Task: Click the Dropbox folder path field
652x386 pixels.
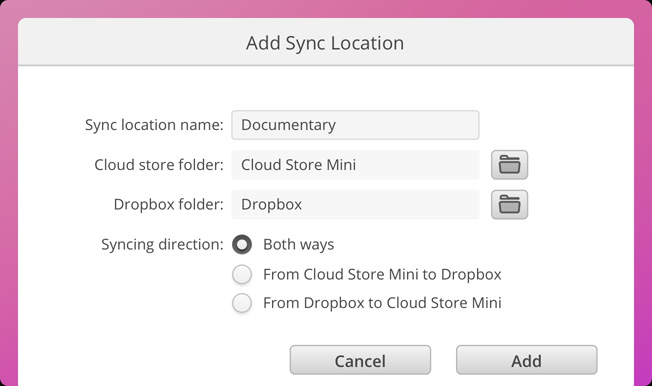Action: [x=355, y=205]
